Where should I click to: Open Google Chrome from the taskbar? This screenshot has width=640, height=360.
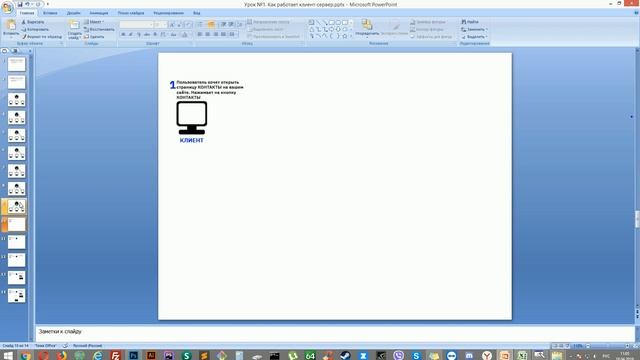[26, 356]
